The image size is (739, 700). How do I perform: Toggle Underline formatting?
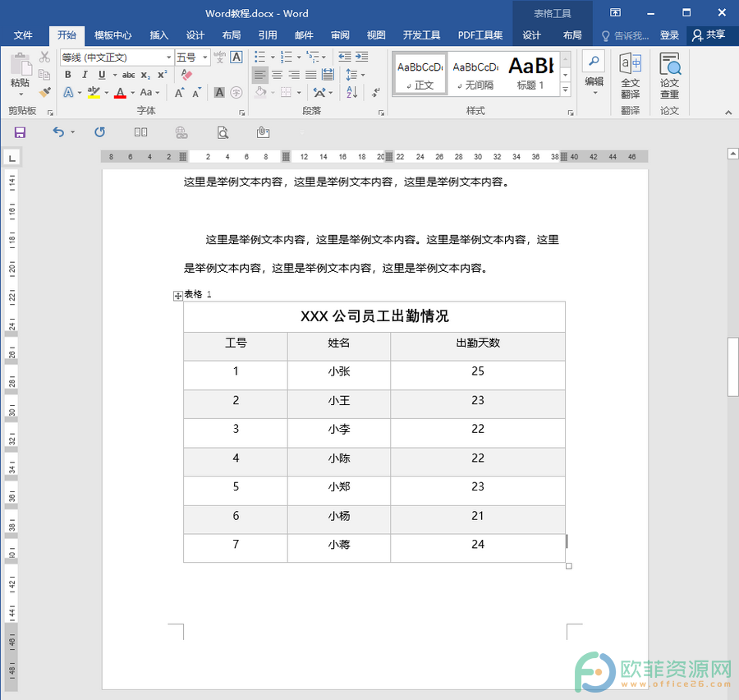click(x=102, y=75)
